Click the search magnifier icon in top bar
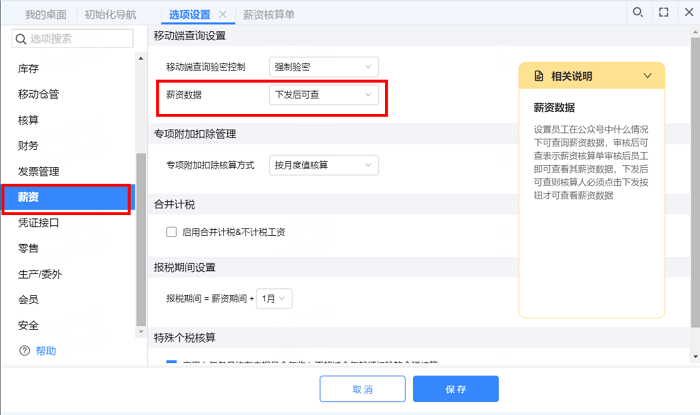700x415 pixels. 637,13
